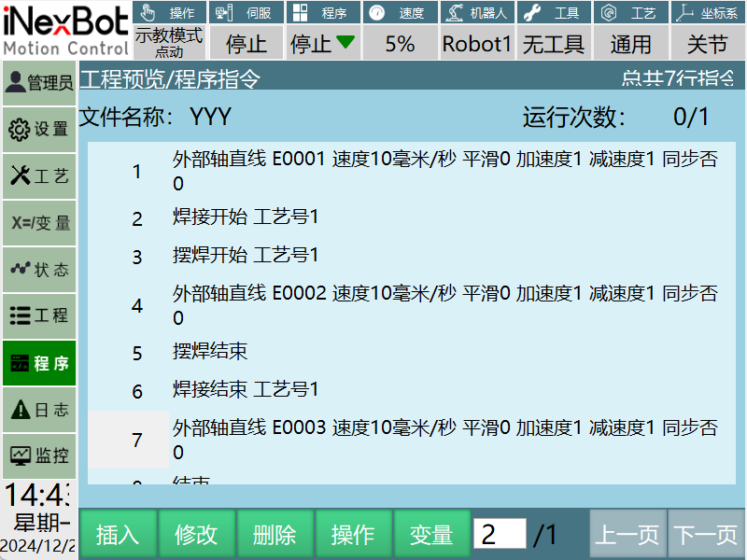Open the 无工具 tool selection menu

pos(554,44)
